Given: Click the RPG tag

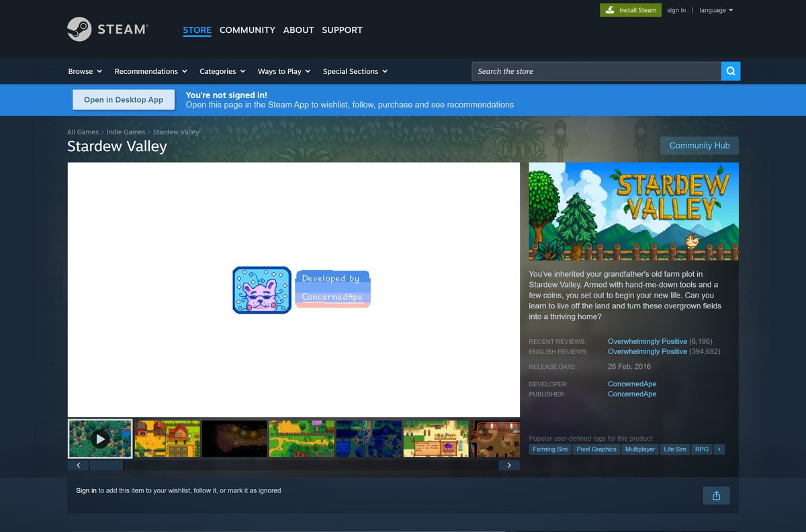Looking at the screenshot, I should pyautogui.click(x=702, y=449).
